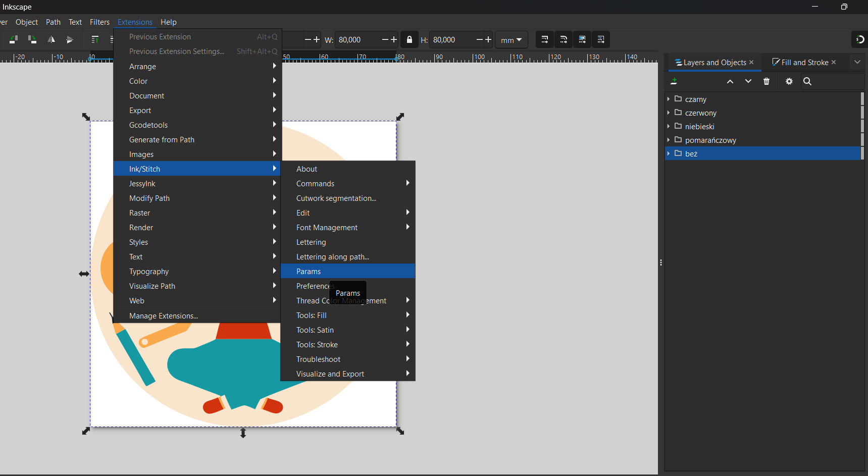868x476 pixels.
Task: Open Visualize and Export submenu
Action: [348, 374]
